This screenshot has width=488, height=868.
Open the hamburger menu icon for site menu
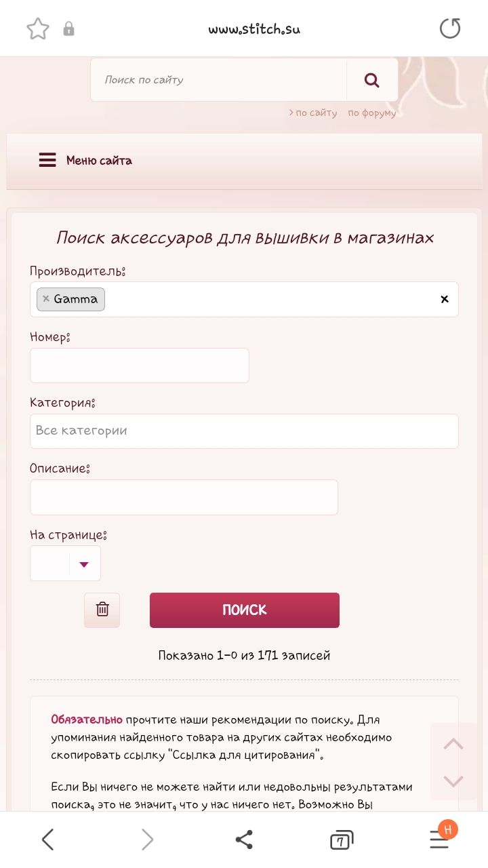(x=47, y=161)
